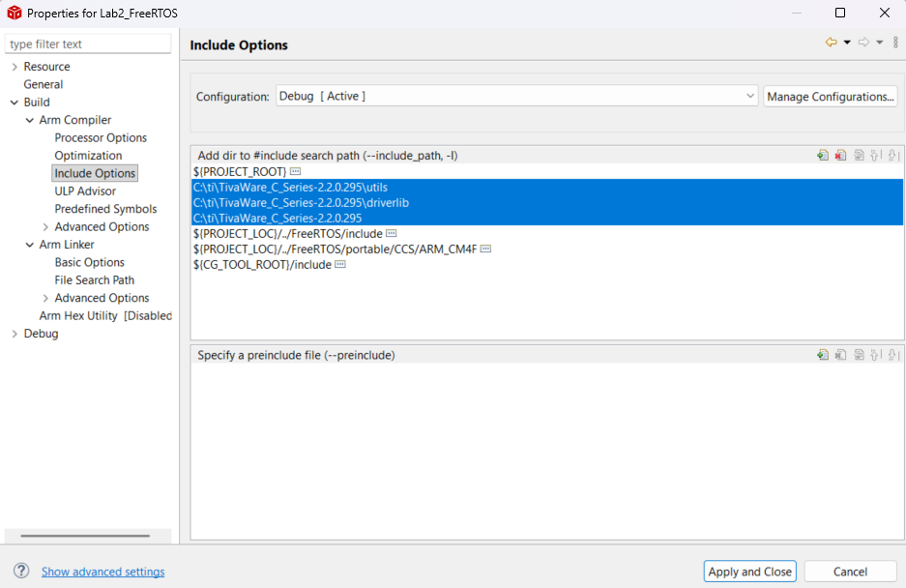Click inside the type filter text field
This screenshot has height=588, width=906.
coord(87,44)
